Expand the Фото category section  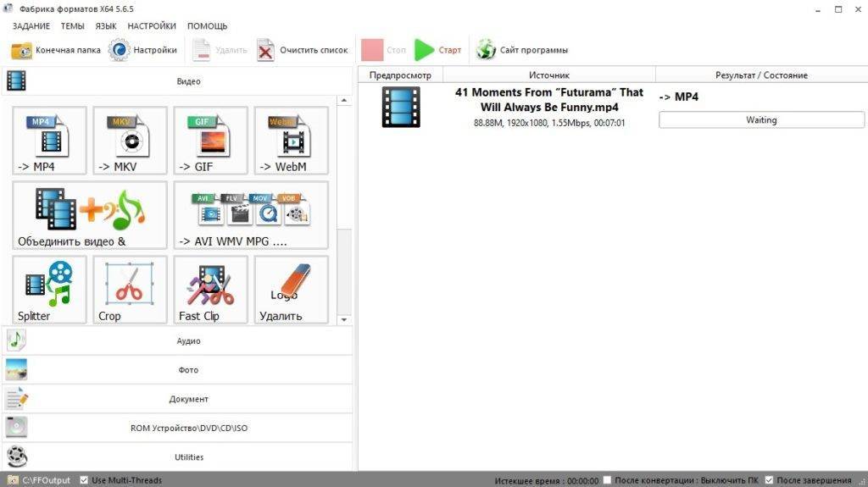coord(188,370)
